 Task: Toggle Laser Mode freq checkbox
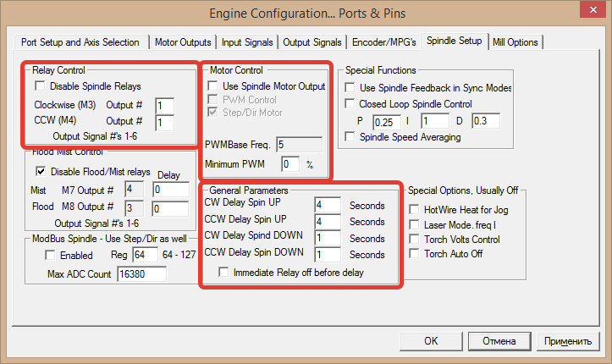point(414,223)
